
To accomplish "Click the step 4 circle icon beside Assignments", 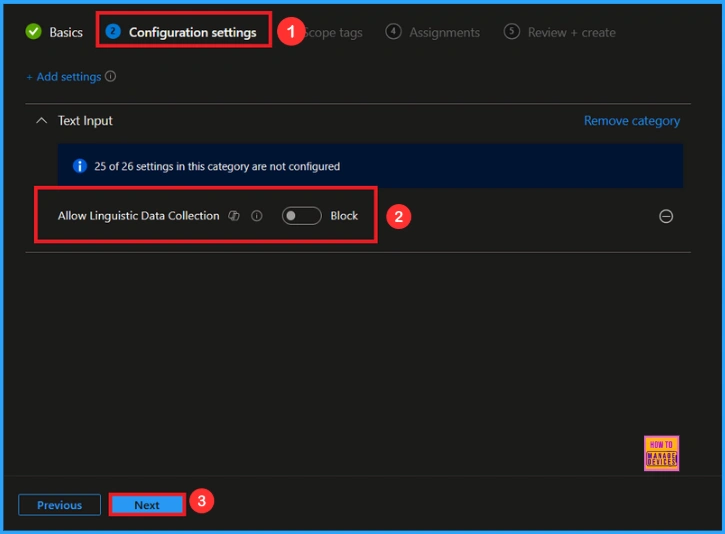I will tap(393, 32).
